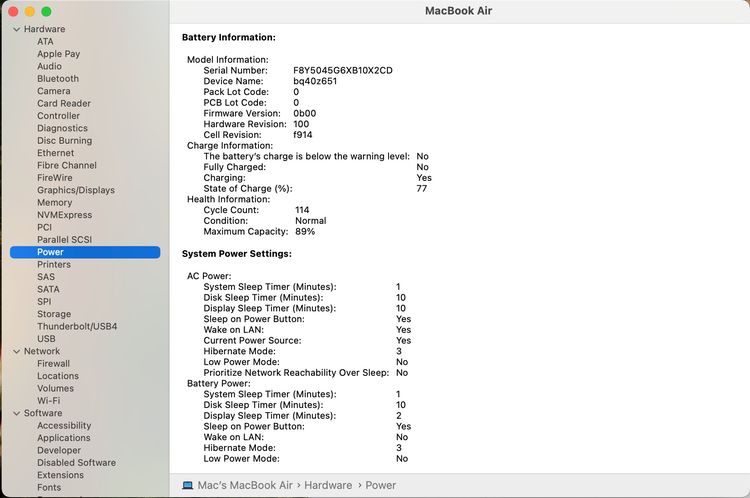Open NVMExpress entry
The height and width of the screenshot is (498, 750).
pos(65,216)
